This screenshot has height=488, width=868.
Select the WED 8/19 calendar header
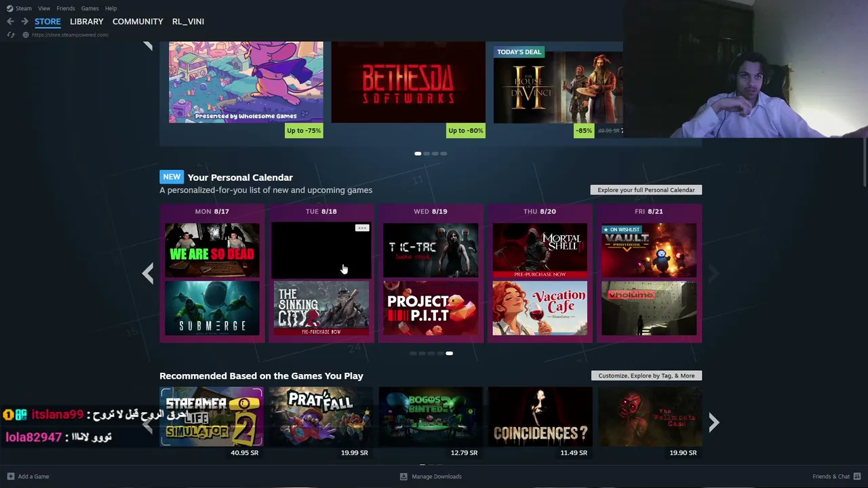pyautogui.click(x=431, y=211)
